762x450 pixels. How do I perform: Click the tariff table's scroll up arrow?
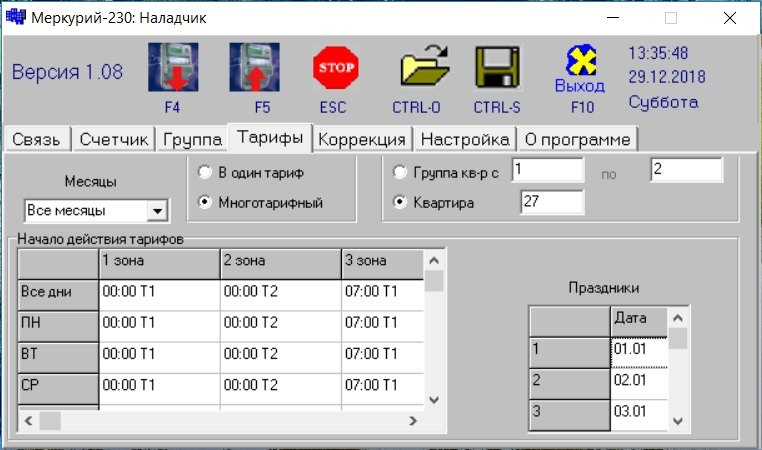(434, 261)
